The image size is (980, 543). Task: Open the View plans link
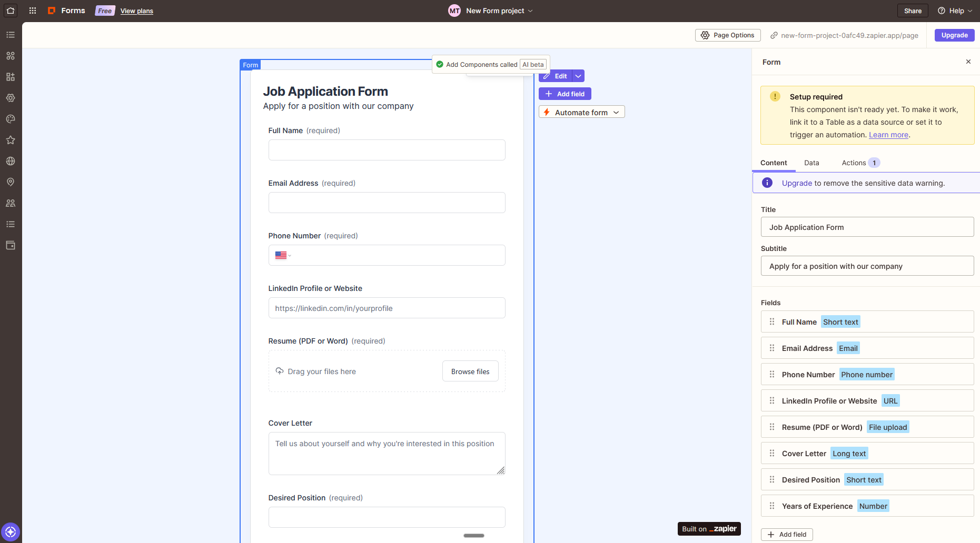[x=136, y=11]
